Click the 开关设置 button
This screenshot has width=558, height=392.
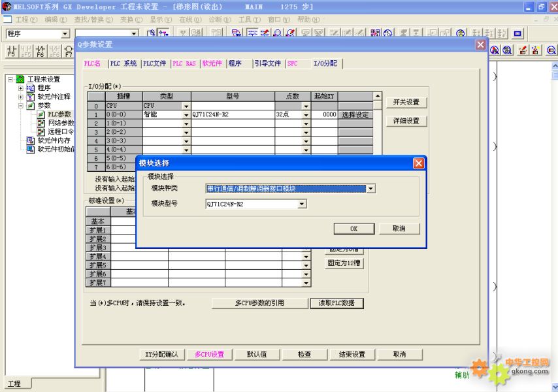[406, 102]
